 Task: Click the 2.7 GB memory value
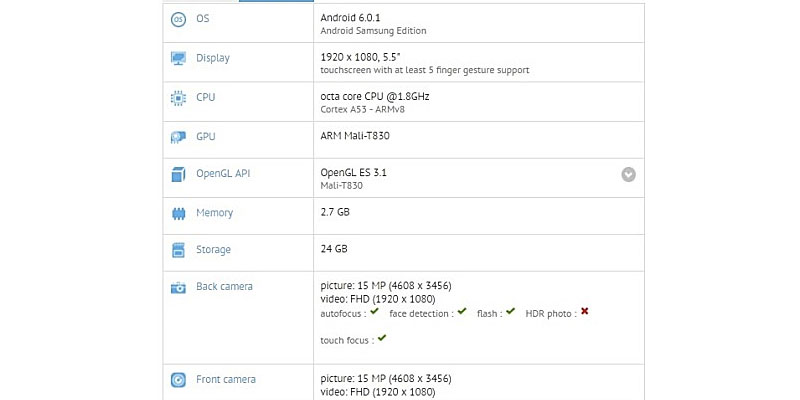click(335, 212)
